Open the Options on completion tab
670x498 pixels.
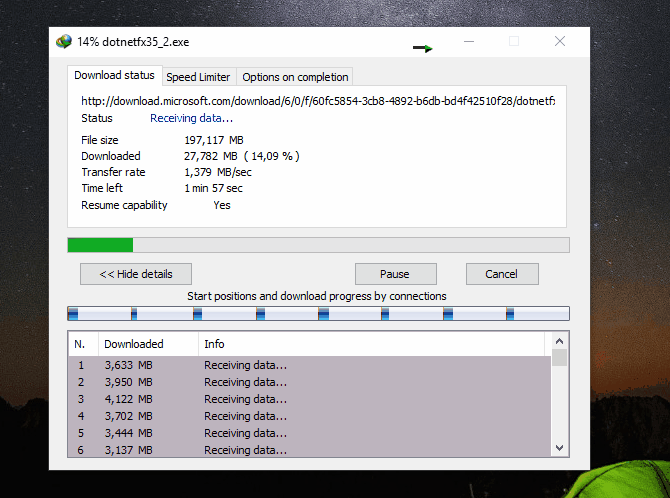[x=295, y=77]
